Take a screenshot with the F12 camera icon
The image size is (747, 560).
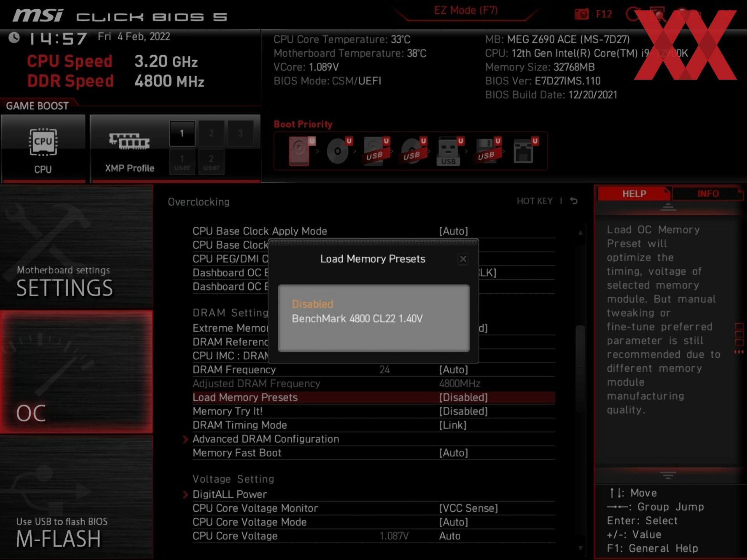(x=582, y=14)
